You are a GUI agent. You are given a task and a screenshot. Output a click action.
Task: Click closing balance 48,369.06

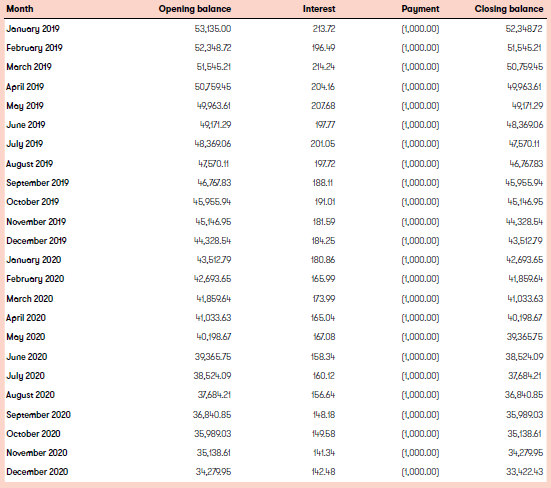[525, 125]
